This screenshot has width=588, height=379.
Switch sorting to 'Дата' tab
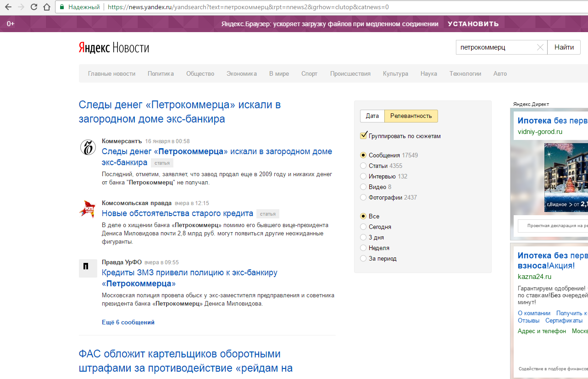coord(372,116)
